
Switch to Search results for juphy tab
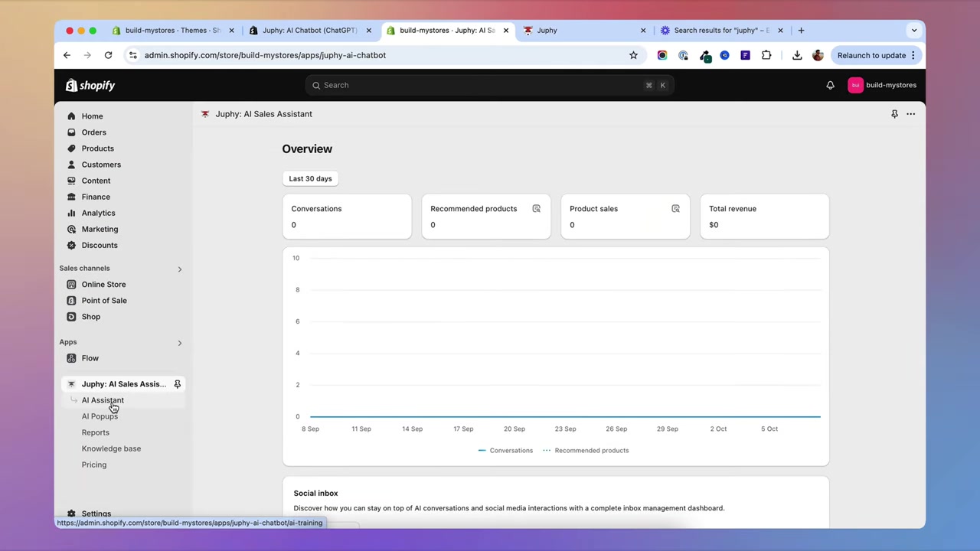point(721,31)
